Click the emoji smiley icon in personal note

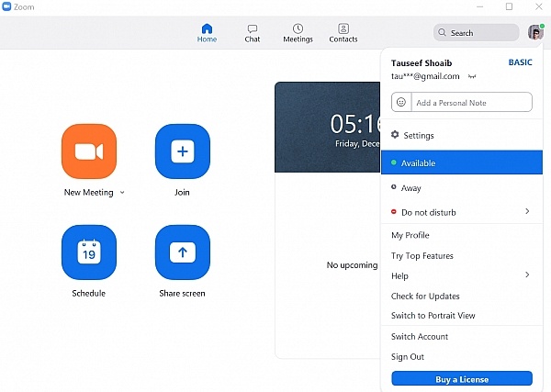click(401, 102)
